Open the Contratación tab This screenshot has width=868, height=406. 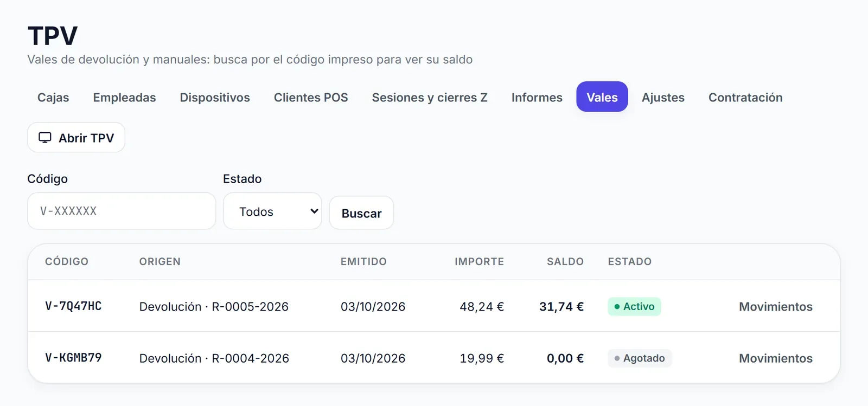coord(745,98)
